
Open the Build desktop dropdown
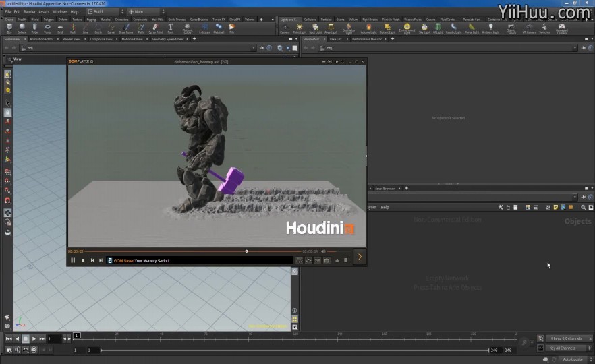(107, 11)
